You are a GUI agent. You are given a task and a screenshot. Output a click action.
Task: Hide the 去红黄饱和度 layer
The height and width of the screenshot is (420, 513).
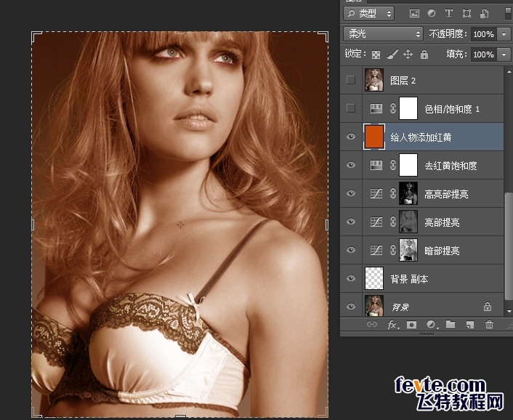[351, 165]
